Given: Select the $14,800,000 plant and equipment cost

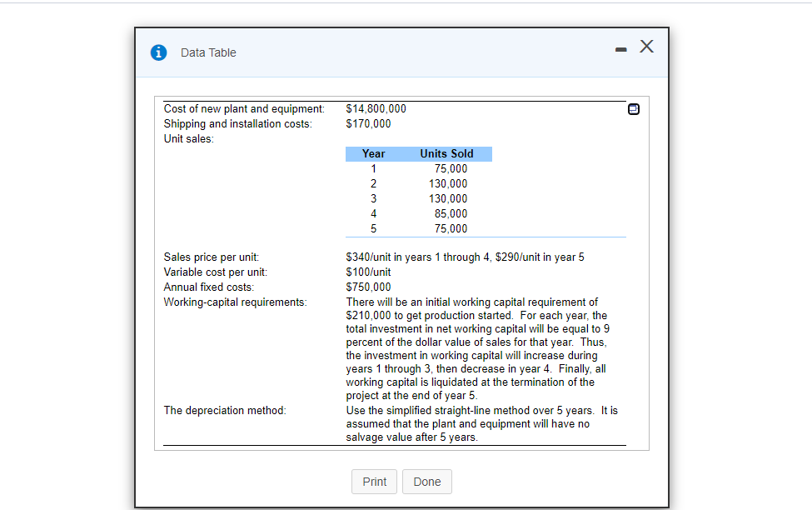Looking at the screenshot, I should [378, 108].
